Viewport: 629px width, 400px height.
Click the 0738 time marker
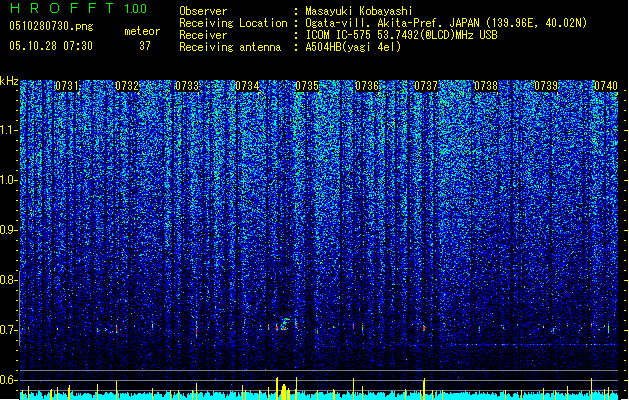click(486, 86)
